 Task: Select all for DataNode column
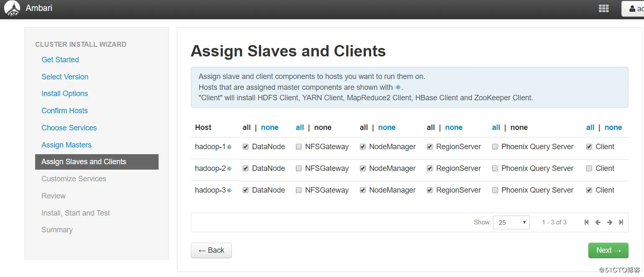(247, 127)
